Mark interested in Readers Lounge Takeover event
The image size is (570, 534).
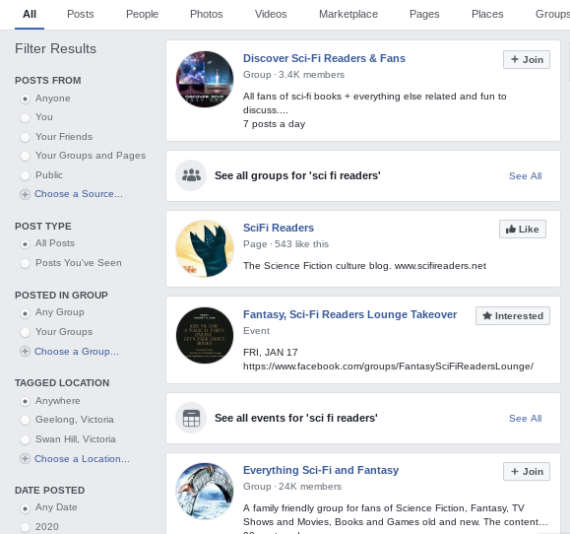coord(513,316)
